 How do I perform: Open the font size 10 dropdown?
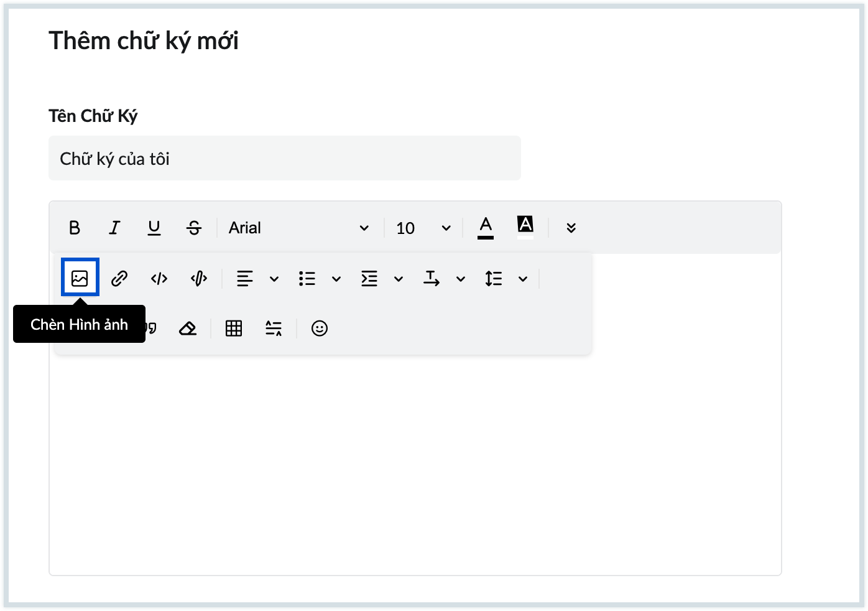pyautogui.click(x=423, y=228)
